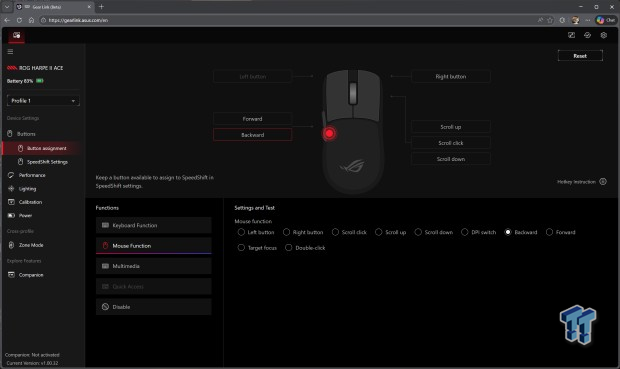Click the red highlighted side button on mouse
This screenshot has width=620, height=369.
pyautogui.click(x=329, y=133)
